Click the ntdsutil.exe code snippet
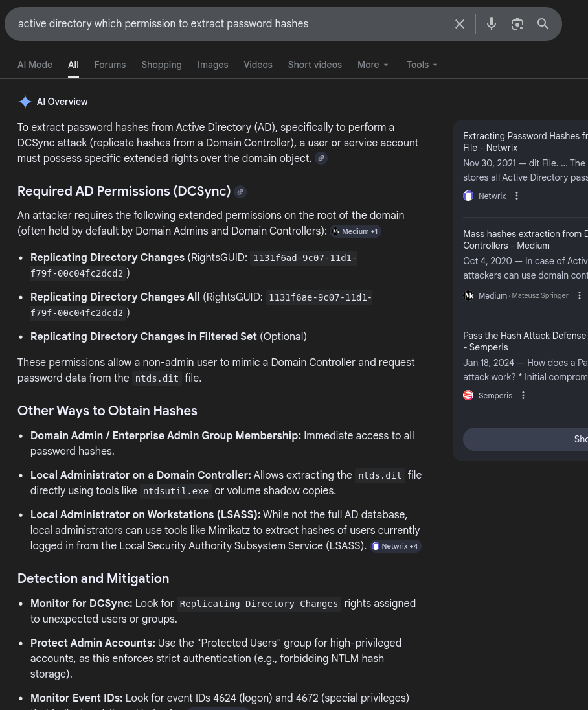The width and height of the screenshot is (588, 710). (x=175, y=491)
